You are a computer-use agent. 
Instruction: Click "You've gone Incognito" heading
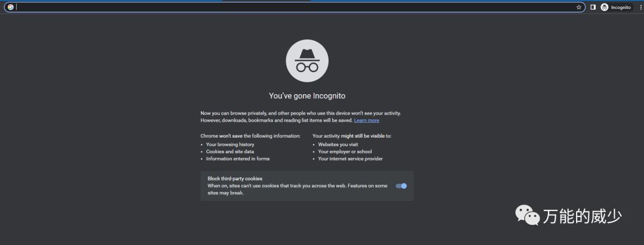[307, 96]
